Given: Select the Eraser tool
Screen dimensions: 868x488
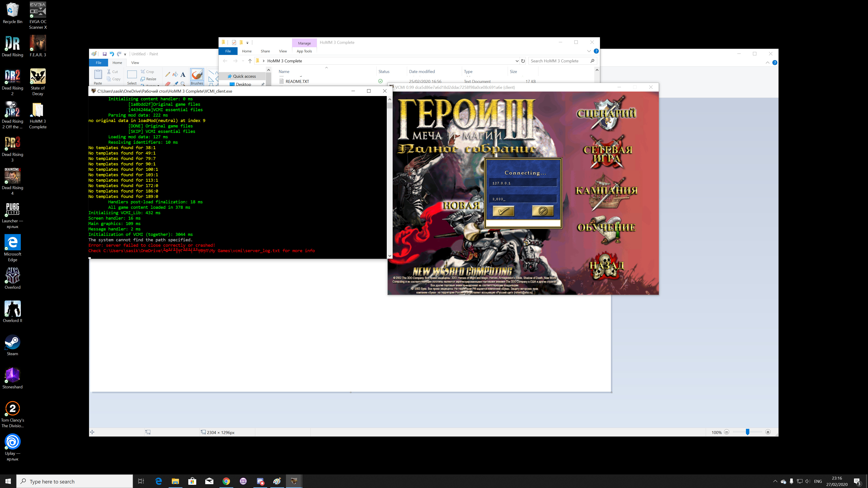Looking at the screenshot, I should [x=168, y=84].
